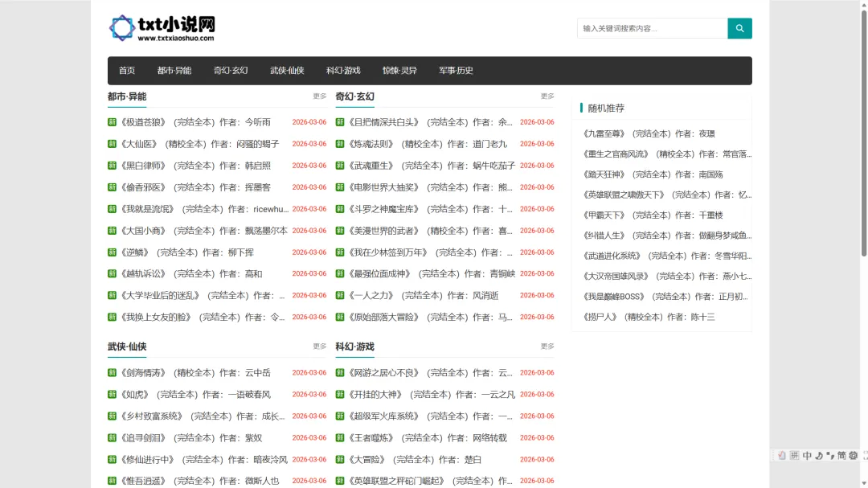Open recommended 《大汉帝国雄风录》 link
Screen dimensions: 868x488
coord(666,276)
